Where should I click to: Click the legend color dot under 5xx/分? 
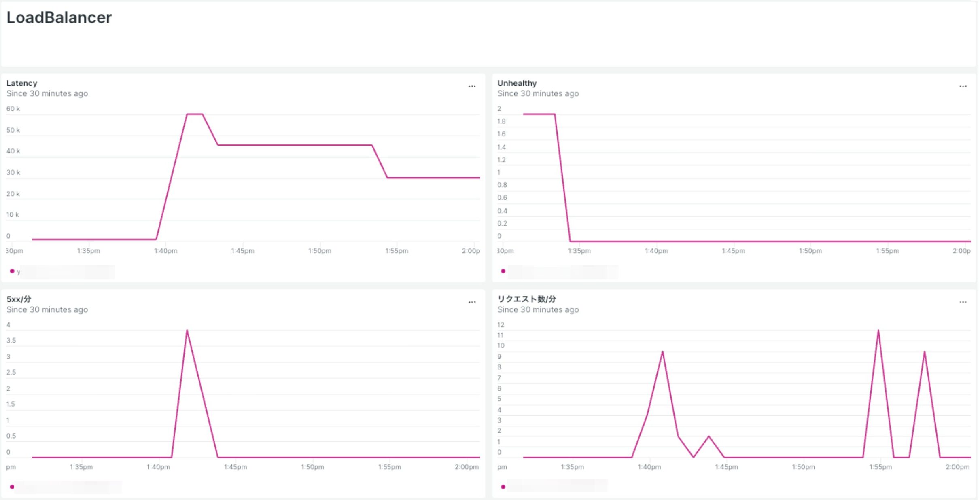(x=12, y=487)
